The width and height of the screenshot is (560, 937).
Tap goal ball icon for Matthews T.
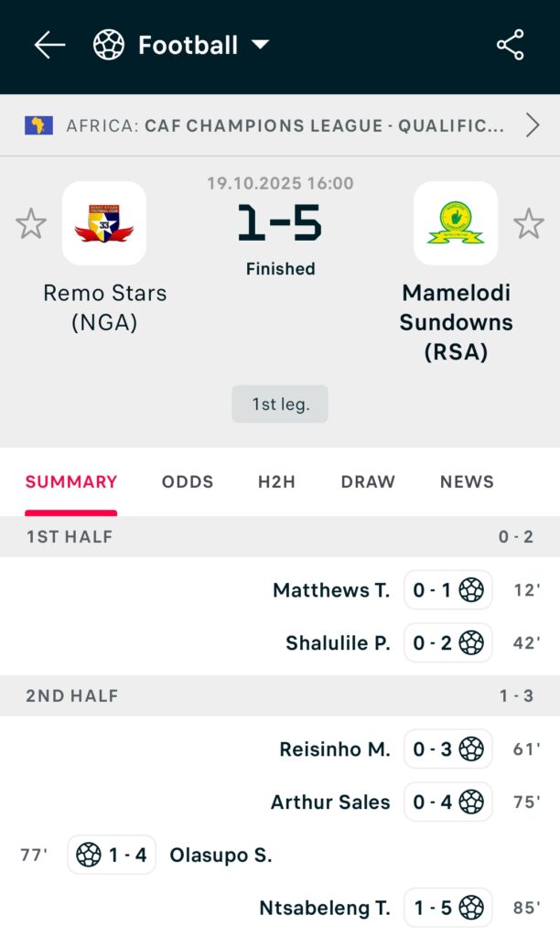[471, 590]
